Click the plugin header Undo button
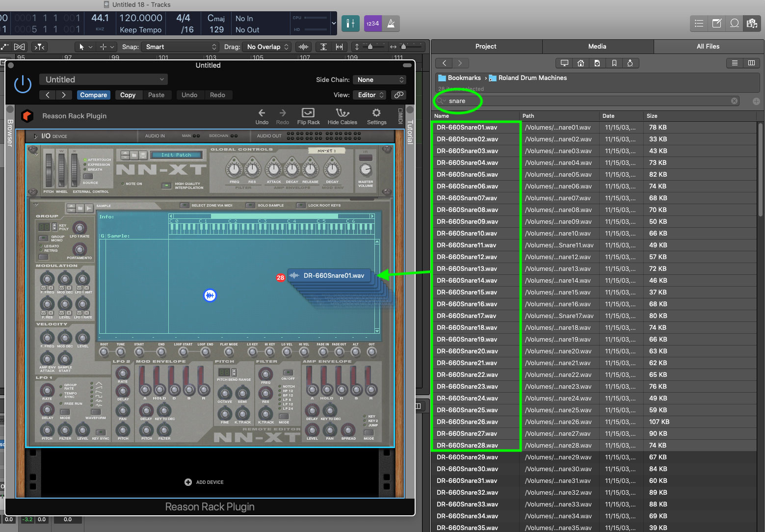 coord(189,95)
